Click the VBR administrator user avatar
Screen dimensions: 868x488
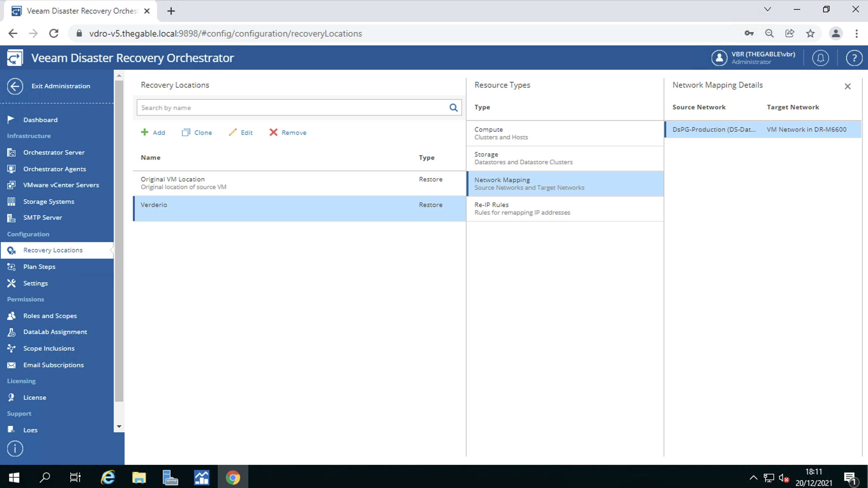719,58
